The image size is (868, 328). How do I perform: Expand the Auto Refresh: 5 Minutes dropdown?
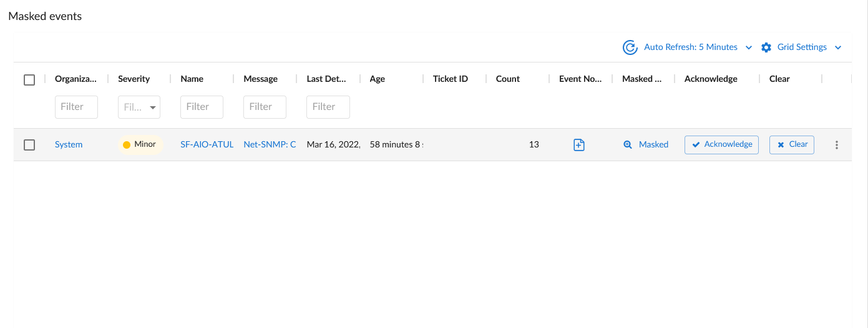749,47
